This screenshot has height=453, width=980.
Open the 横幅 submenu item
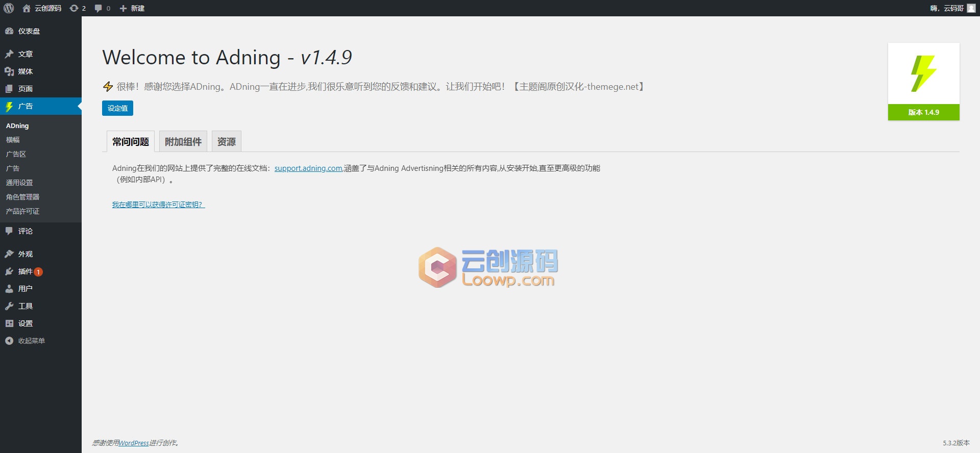click(13, 140)
